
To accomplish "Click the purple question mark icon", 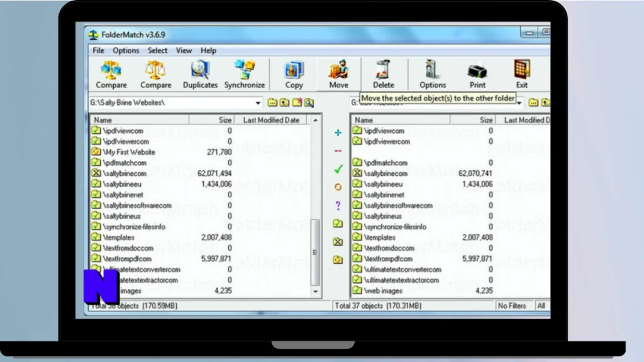I will pos(338,206).
